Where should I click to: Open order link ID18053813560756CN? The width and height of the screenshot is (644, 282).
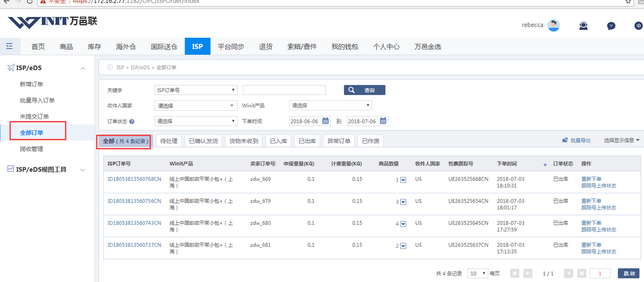pos(134,201)
